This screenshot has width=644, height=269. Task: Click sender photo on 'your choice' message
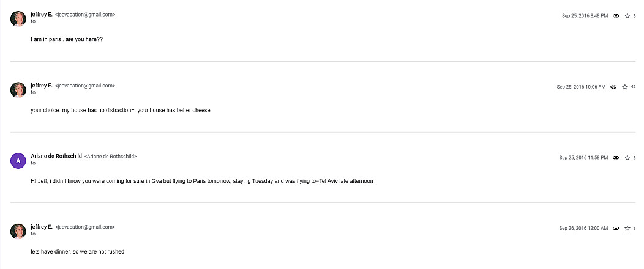(18, 90)
